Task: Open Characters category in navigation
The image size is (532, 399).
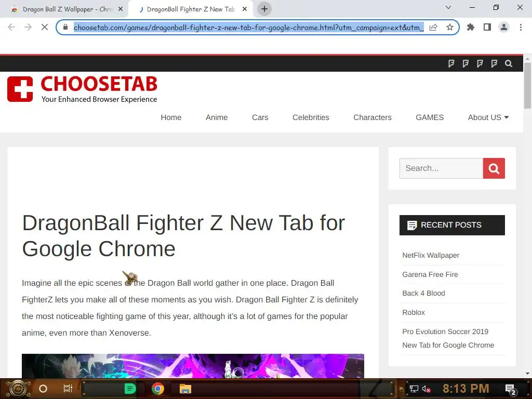Action: click(x=372, y=117)
